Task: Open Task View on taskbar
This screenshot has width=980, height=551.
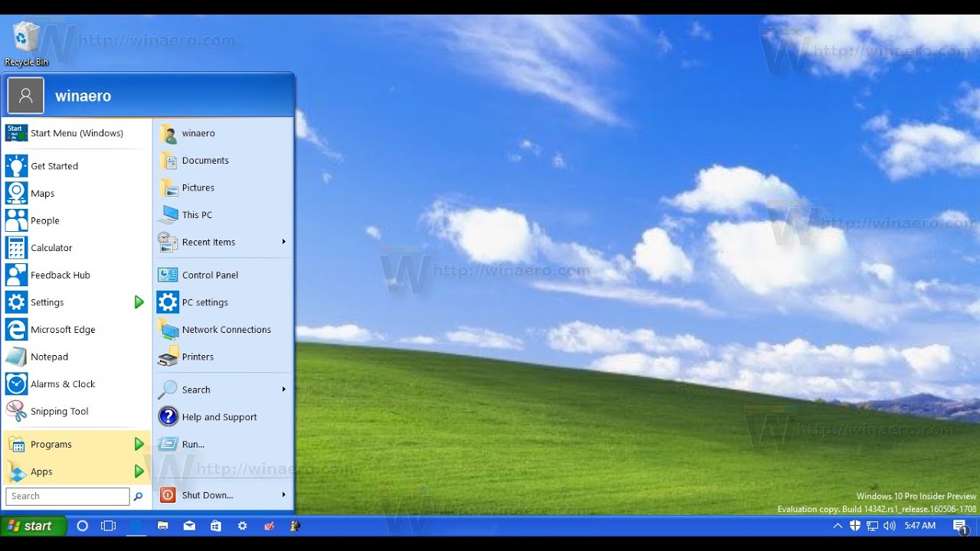Action: point(109,526)
